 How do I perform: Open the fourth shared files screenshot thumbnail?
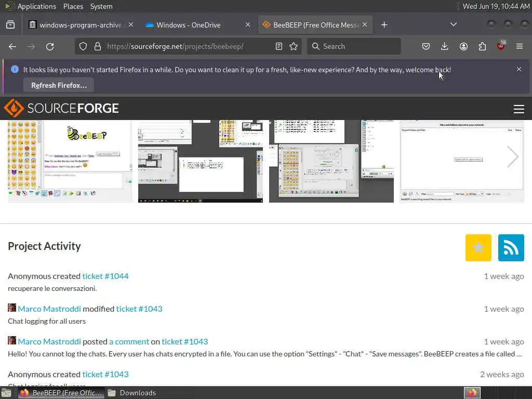[x=462, y=161]
